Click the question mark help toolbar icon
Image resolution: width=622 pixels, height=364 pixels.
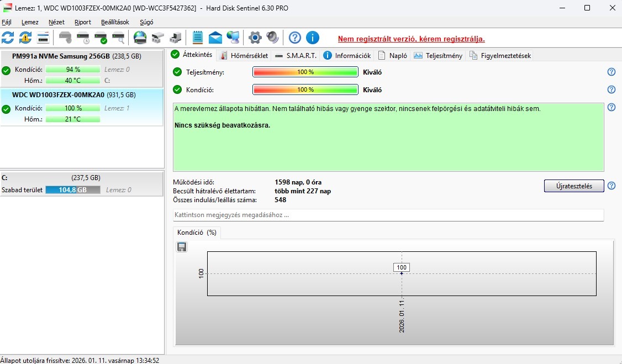pos(295,38)
